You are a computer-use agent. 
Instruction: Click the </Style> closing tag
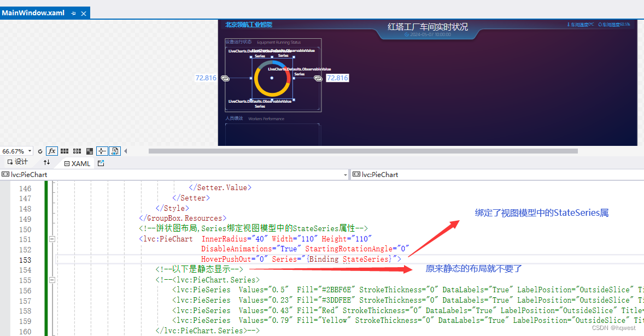click(x=173, y=208)
